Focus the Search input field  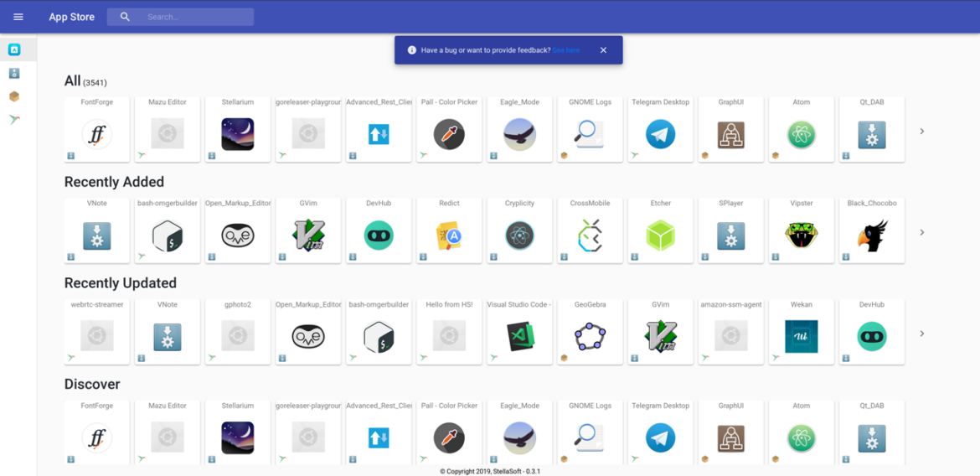(x=197, y=17)
